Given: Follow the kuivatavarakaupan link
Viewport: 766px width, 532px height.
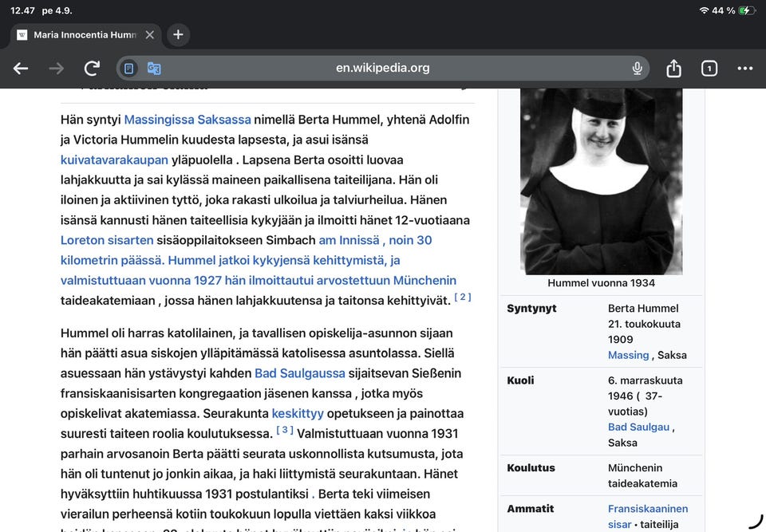Looking at the screenshot, I should 114,160.
